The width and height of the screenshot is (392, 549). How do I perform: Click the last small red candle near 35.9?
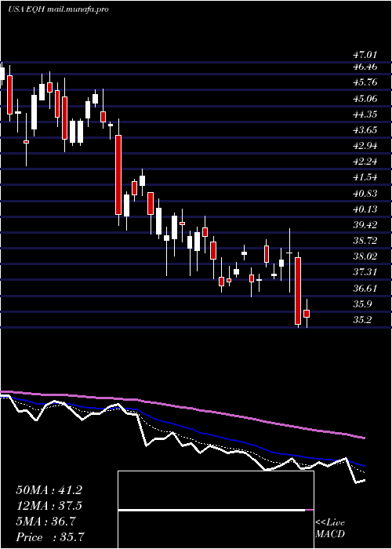click(307, 314)
